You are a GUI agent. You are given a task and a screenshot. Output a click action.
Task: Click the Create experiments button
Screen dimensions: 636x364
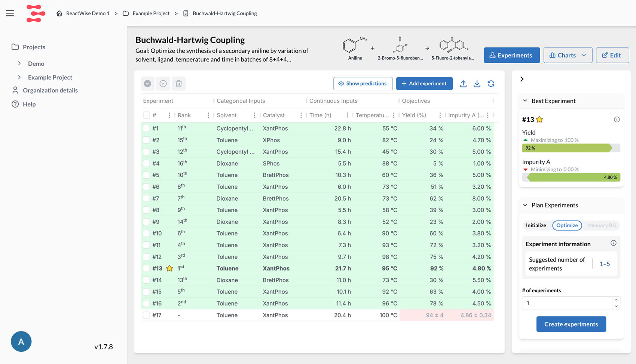571,324
